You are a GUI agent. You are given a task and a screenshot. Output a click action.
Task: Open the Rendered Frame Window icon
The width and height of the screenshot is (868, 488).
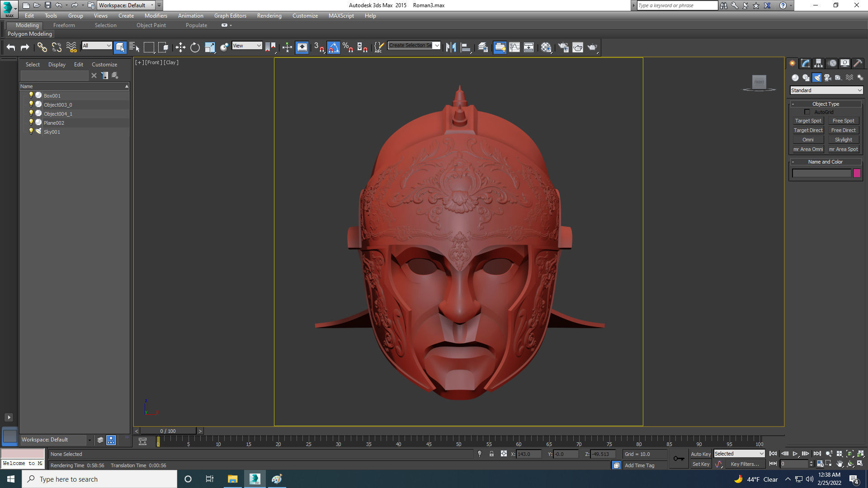578,47
